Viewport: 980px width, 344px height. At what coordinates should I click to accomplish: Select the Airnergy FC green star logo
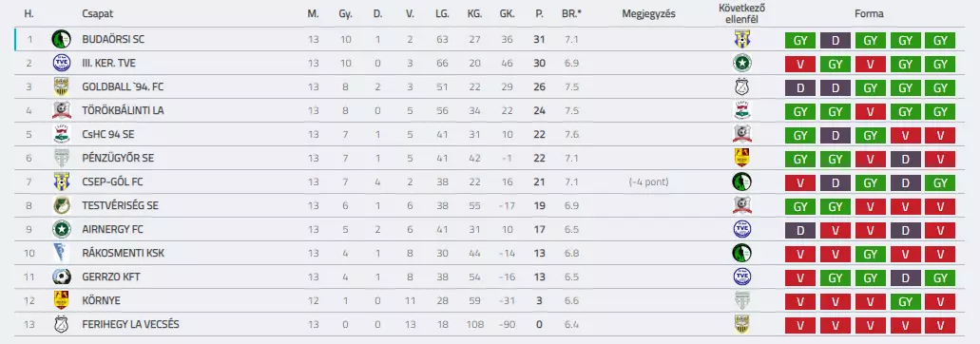coord(61,229)
